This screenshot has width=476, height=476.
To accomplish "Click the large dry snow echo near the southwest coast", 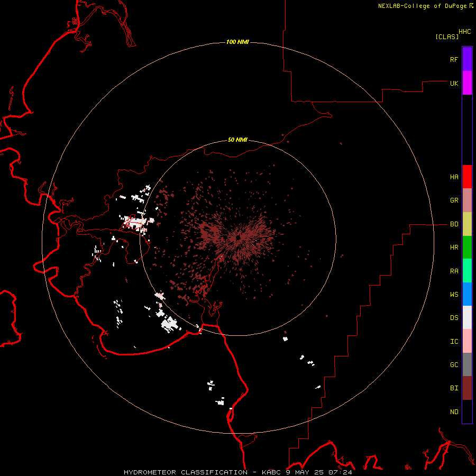I will (170, 324).
